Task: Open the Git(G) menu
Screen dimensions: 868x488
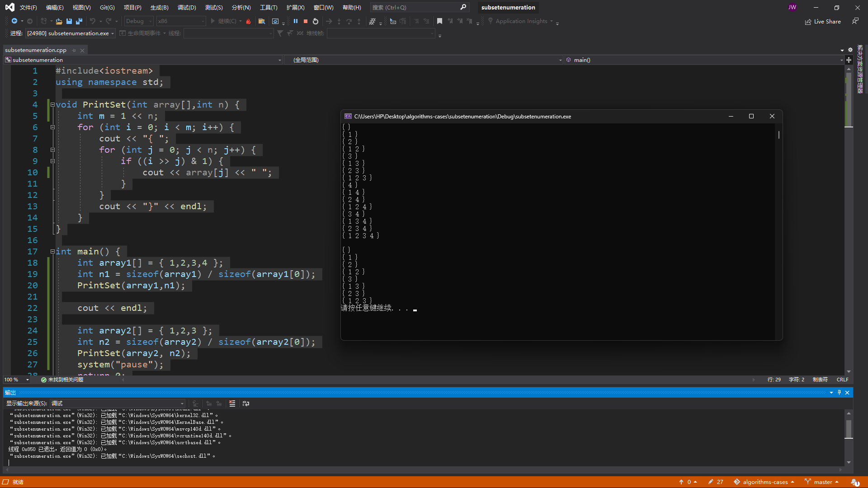Action: coord(107,7)
